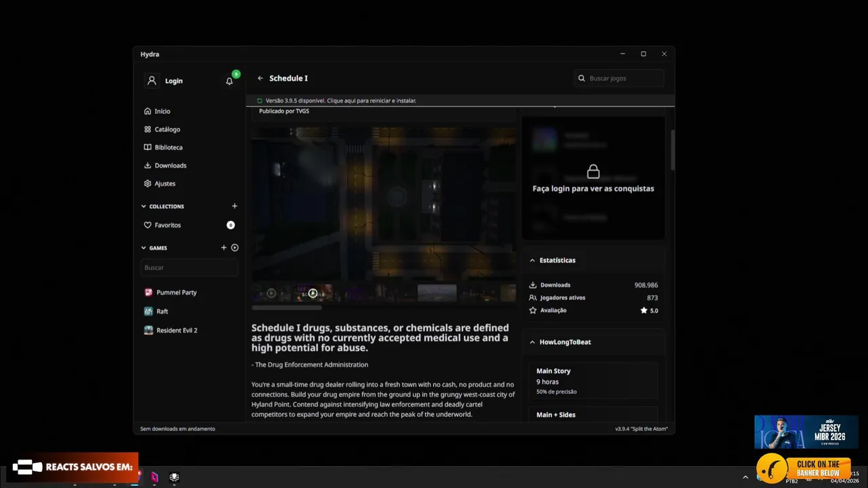
Task: Click the Downloads statistic arrow icon
Action: coord(533,285)
